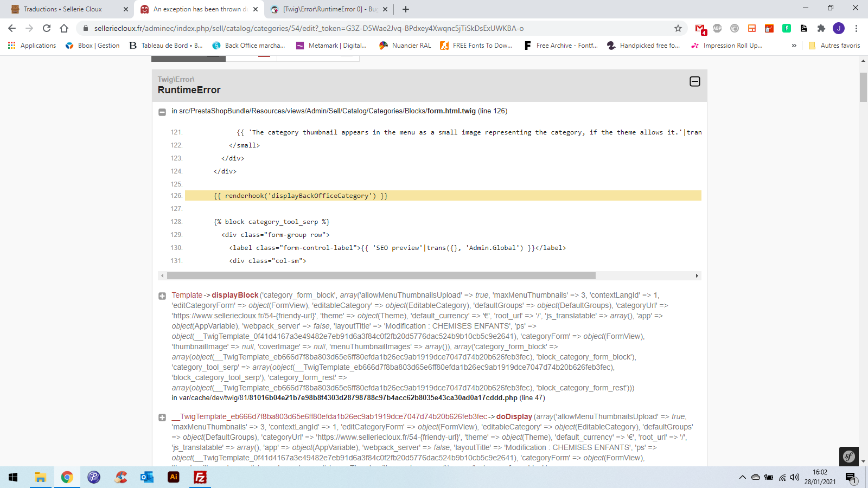Collapse the form.html.twig code trace
868x488 pixels.
(162, 112)
